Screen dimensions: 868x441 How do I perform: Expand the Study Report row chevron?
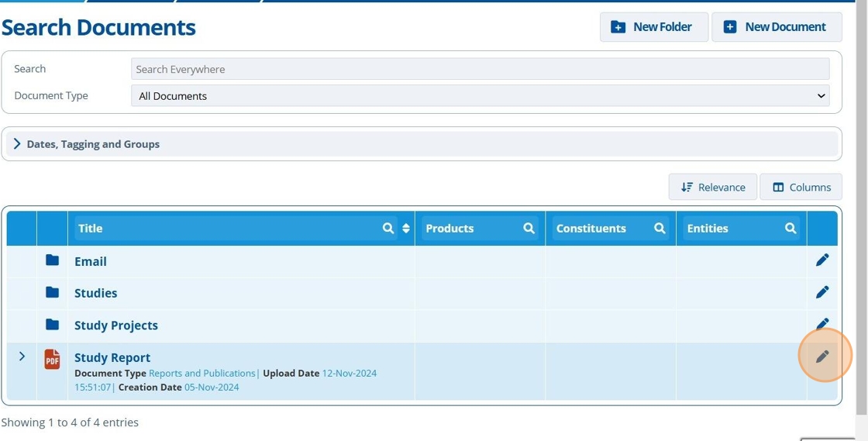(x=22, y=357)
